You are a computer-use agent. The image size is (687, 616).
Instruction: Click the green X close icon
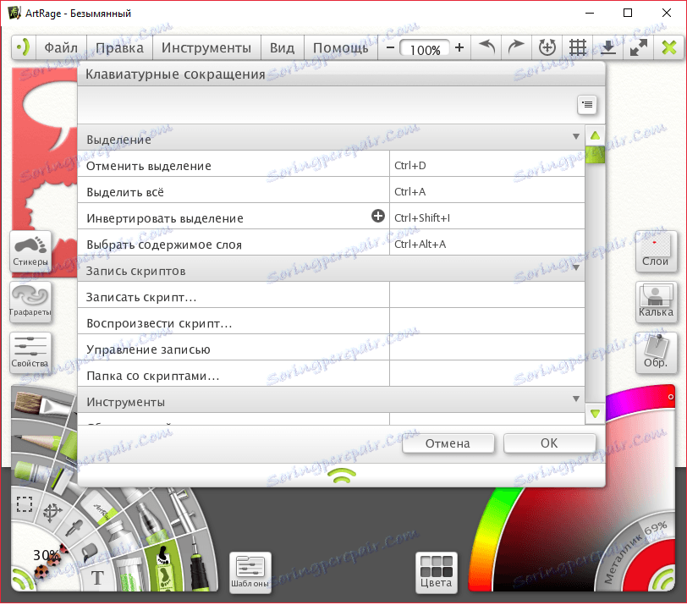point(669,47)
